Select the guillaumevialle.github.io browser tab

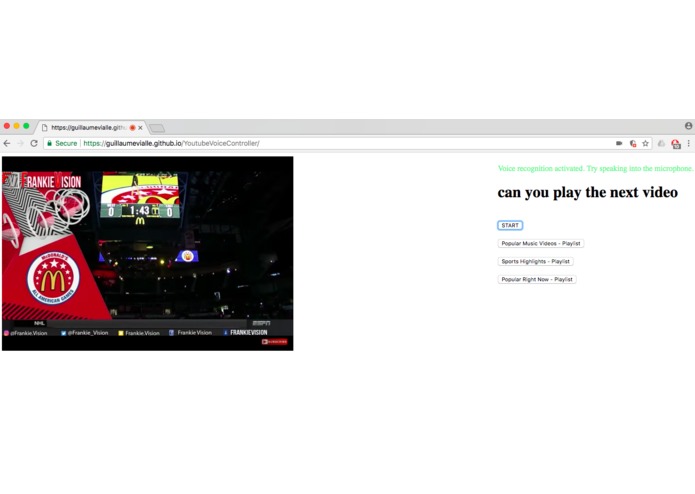pos(91,128)
